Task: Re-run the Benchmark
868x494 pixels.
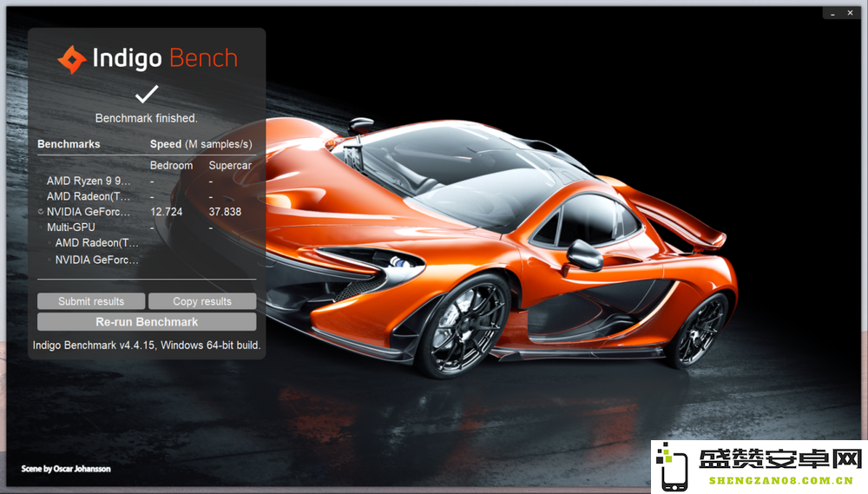Action: pyautogui.click(x=147, y=322)
